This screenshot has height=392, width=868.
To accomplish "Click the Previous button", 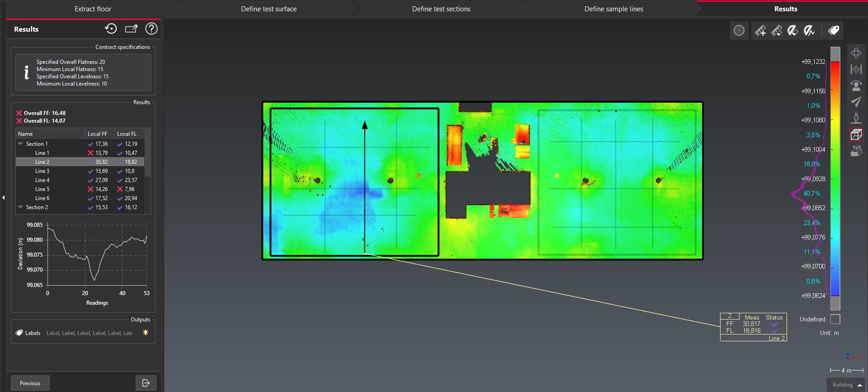I will (30, 383).
